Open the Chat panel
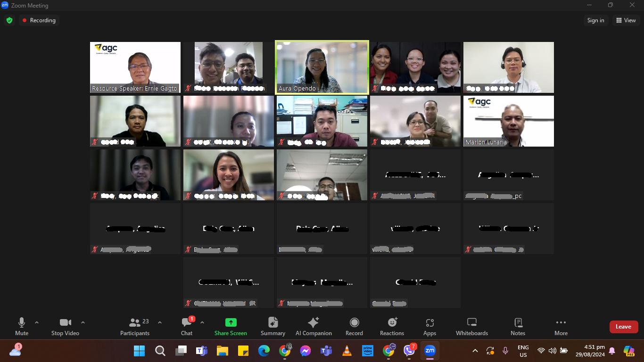The width and height of the screenshot is (644, 362). click(187, 326)
